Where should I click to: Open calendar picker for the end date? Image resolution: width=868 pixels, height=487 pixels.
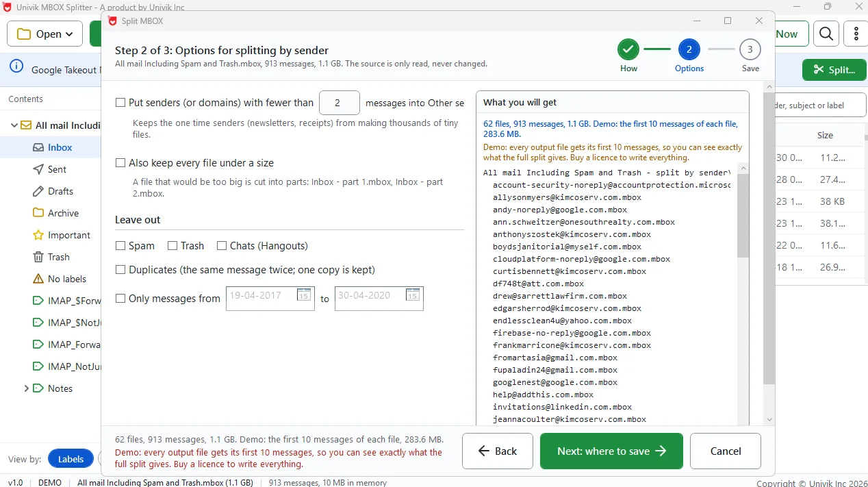point(413,295)
